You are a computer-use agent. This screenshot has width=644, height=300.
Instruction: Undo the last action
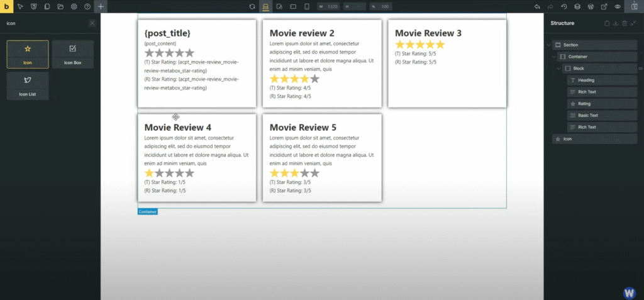tap(537, 6)
